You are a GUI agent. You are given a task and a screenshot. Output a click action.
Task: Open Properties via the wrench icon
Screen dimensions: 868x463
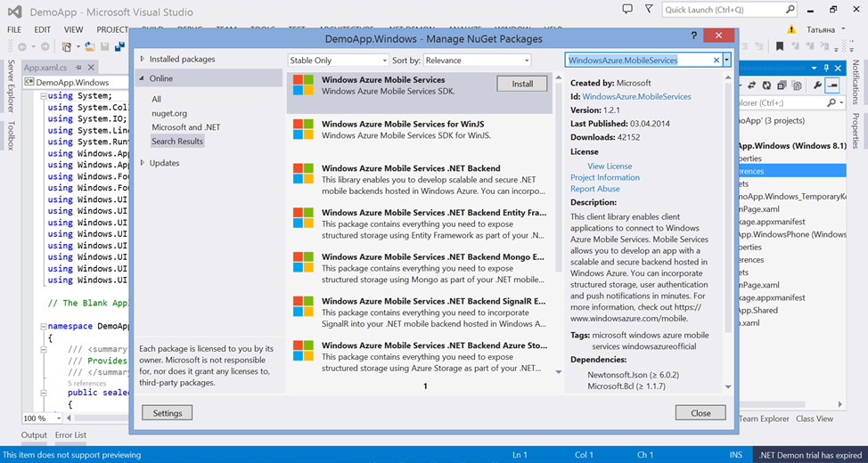click(x=817, y=85)
